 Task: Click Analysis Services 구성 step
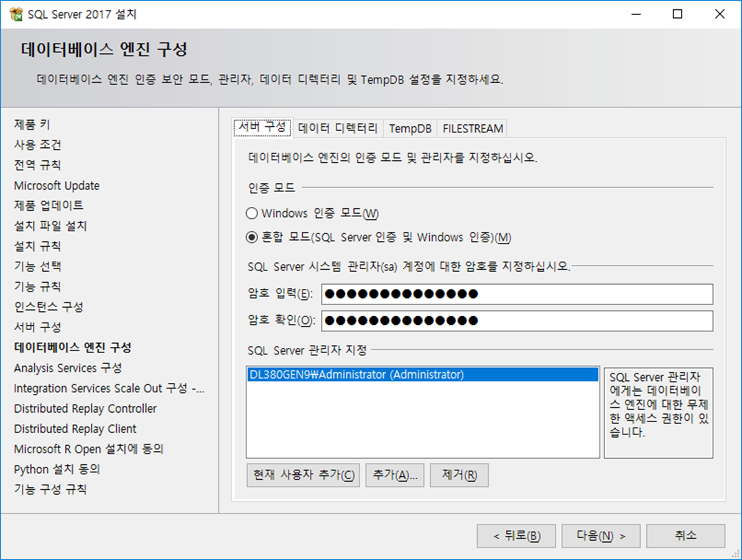coord(68,368)
